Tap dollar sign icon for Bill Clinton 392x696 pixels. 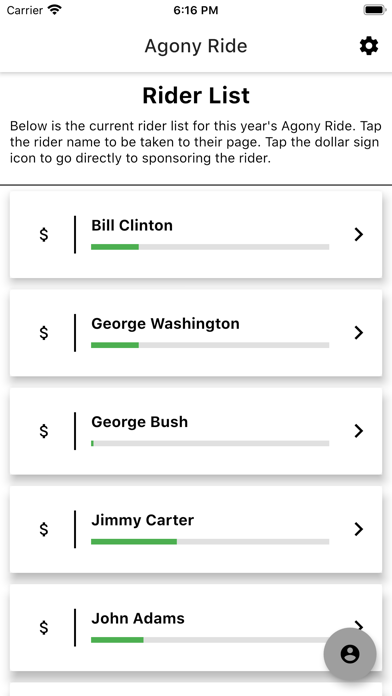(44, 234)
